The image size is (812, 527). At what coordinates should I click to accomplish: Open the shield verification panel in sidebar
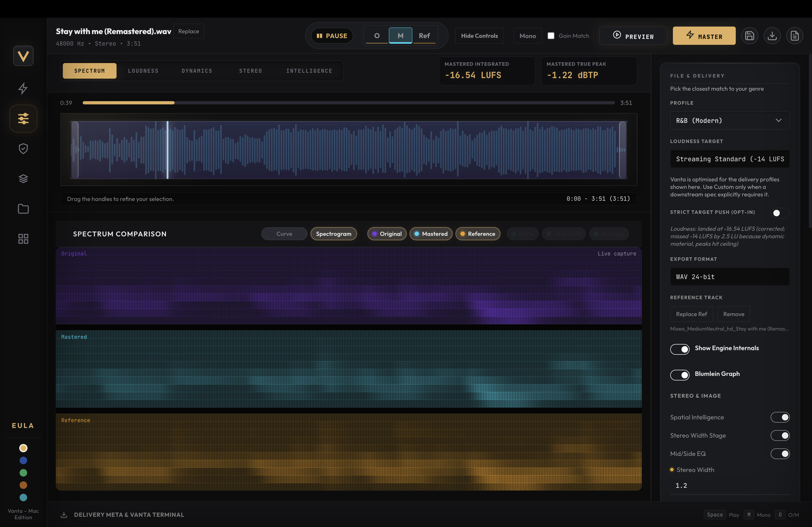tap(23, 148)
